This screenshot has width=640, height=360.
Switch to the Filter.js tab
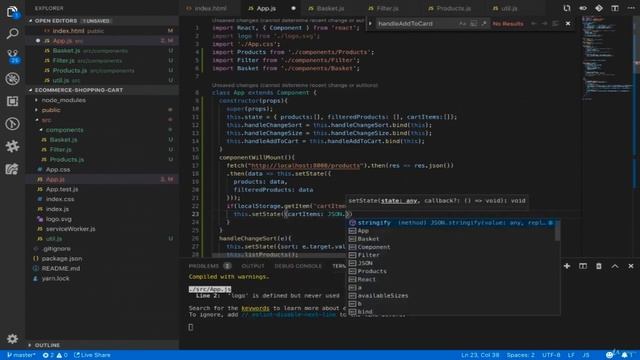point(387,8)
